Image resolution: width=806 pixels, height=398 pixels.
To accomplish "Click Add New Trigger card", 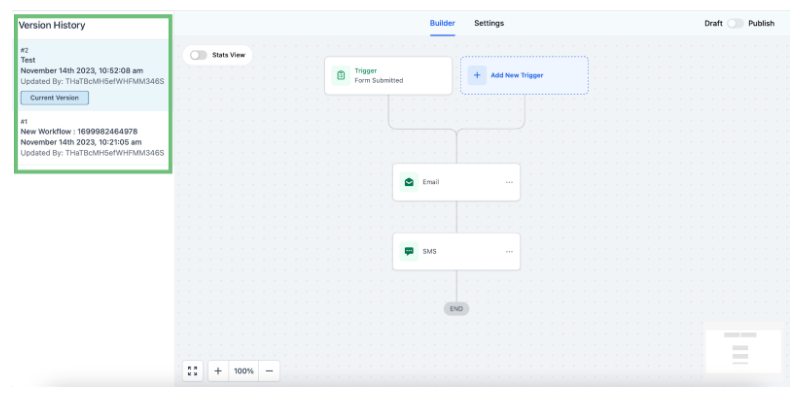I will pos(524,75).
